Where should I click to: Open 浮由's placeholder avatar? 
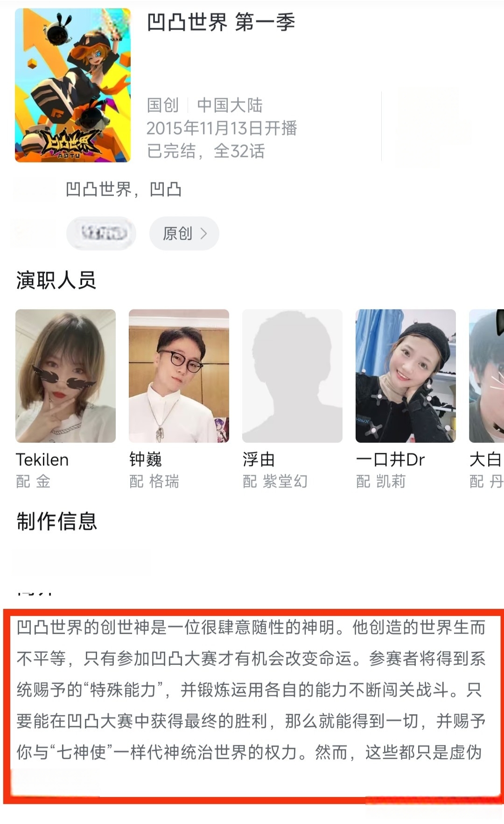292,376
